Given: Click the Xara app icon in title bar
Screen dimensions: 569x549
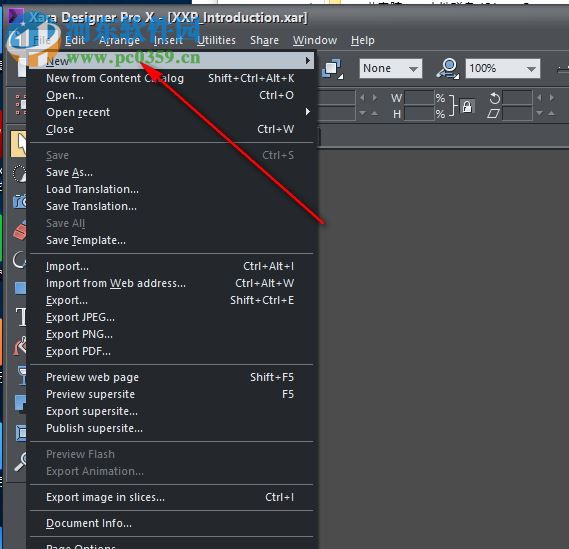Looking at the screenshot, I should (16, 17).
